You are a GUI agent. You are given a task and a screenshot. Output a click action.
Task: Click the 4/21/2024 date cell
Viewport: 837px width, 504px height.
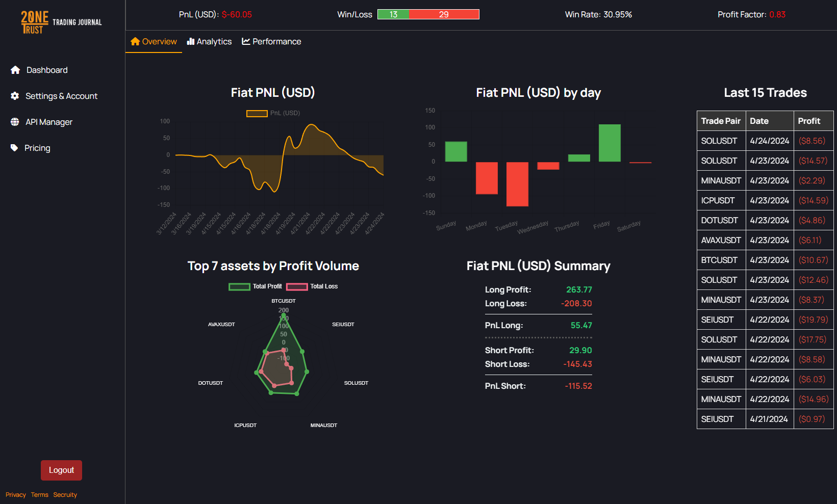[x=770, y=419]
